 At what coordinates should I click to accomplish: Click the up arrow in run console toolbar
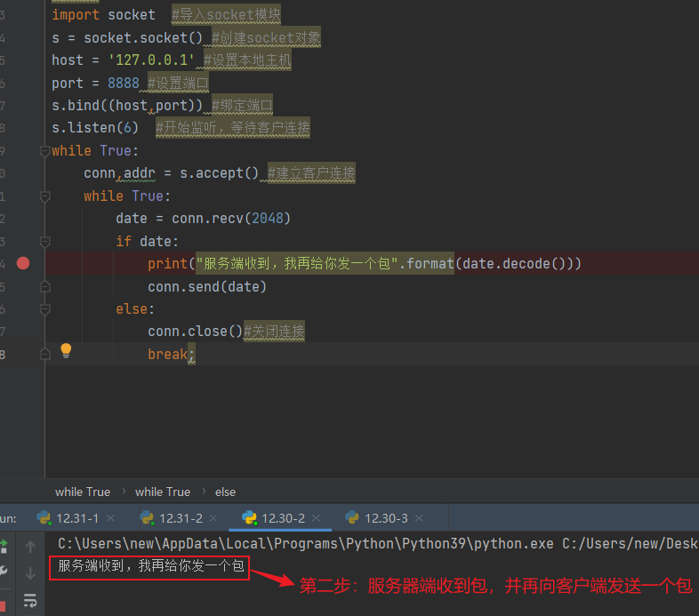coord(30,547)
